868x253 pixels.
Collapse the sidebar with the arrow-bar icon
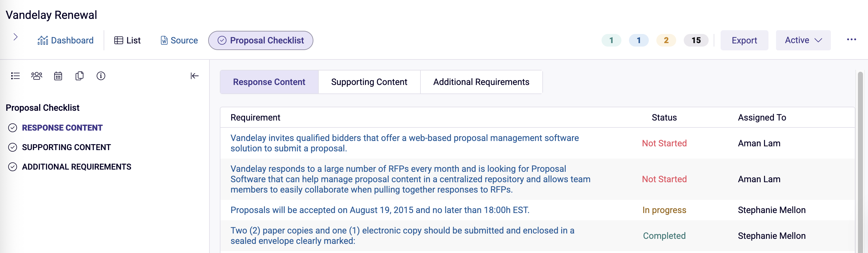pyautogui.click(x=194, y=76)
